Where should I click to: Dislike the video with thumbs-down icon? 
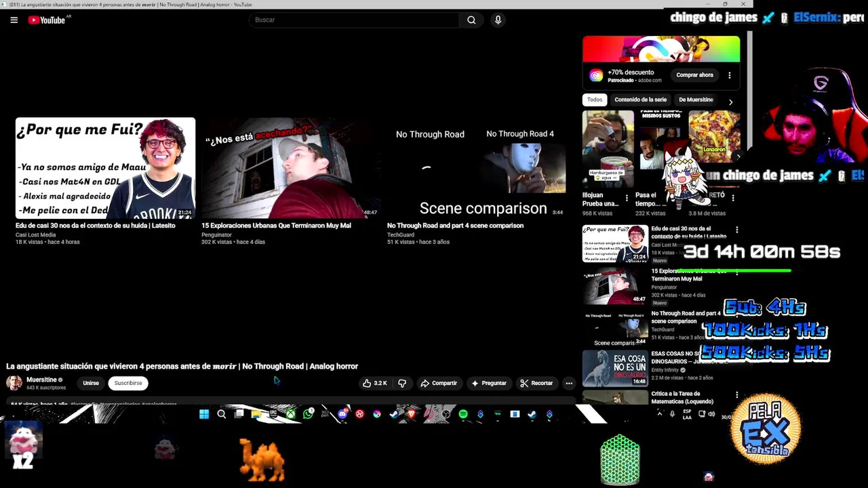[402, 383]
